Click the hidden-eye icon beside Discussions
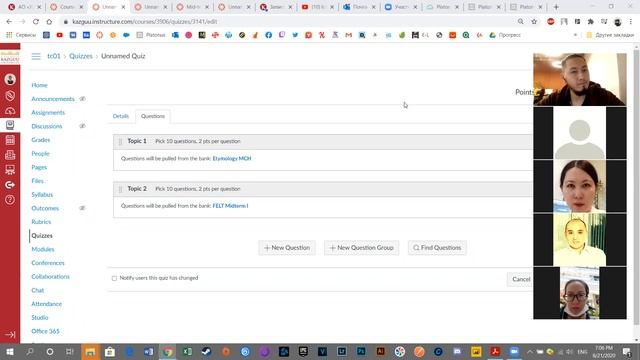640x360 pixels. [x=82, y=126]
